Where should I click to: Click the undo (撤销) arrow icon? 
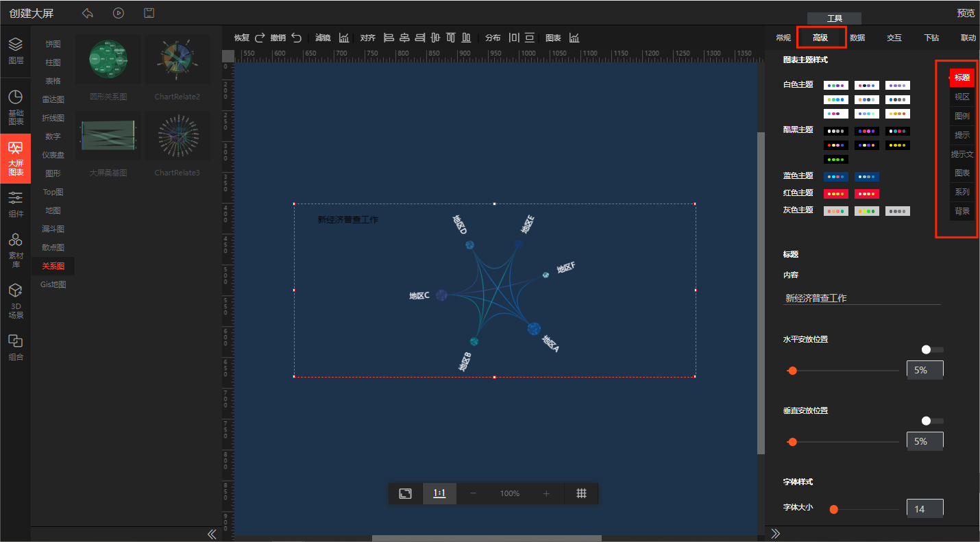[x=296, y=38]
